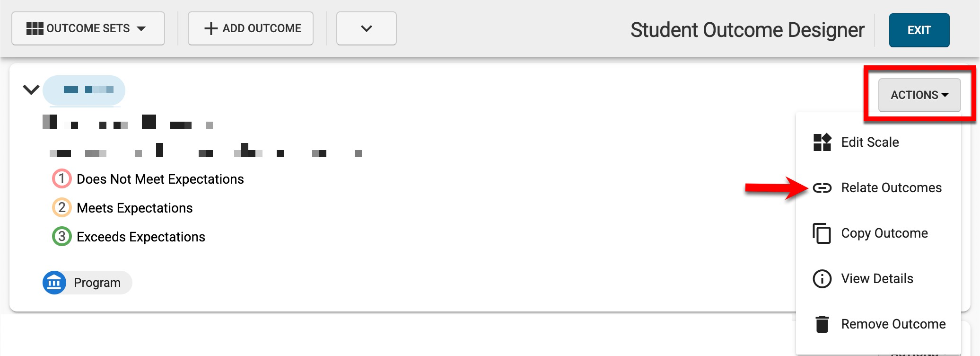Click the Edit Scale icon
The height and width of the screenshot is (356, 980).
[822, 142]
